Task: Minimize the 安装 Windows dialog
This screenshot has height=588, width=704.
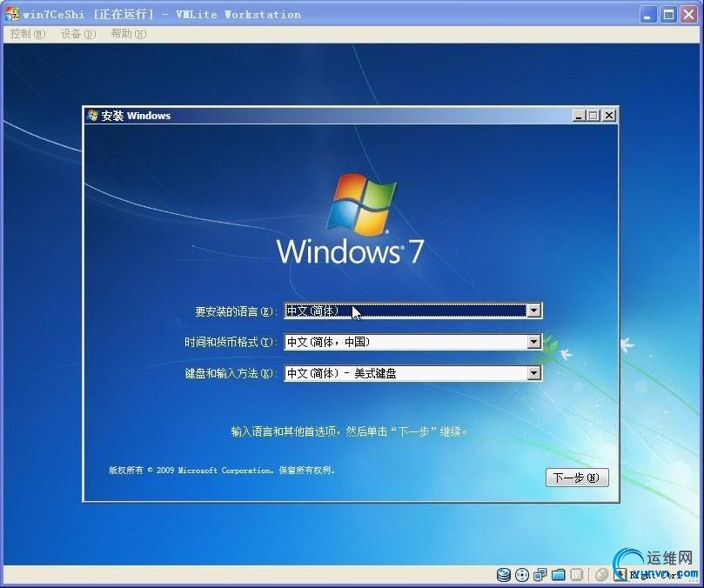Action: click(580, 116)
